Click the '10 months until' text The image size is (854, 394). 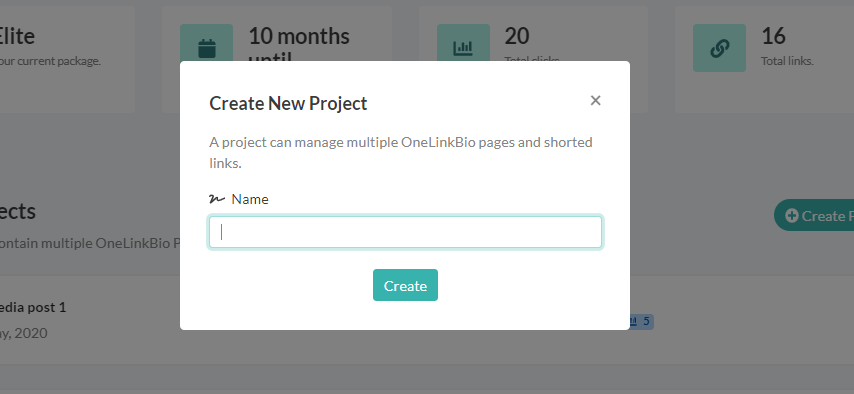coord(298,46)
